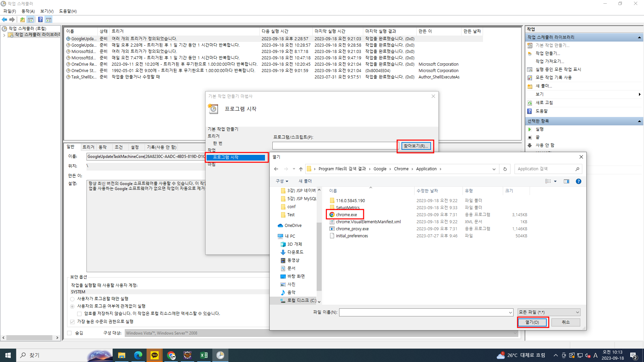The image size is (644, 362).
Task: Click the back arrow in Task Scheduler toolbar
Action: (4, 19)
